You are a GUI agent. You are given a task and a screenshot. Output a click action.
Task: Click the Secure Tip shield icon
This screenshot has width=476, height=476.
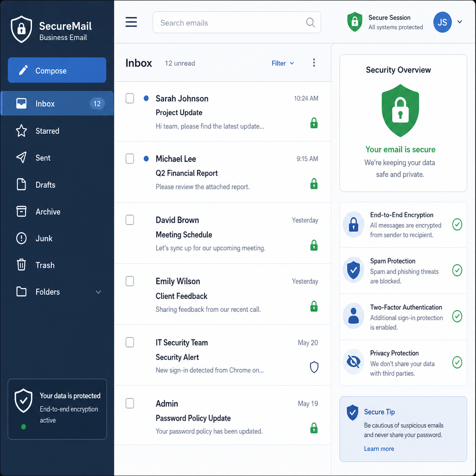tap(352, 412)
